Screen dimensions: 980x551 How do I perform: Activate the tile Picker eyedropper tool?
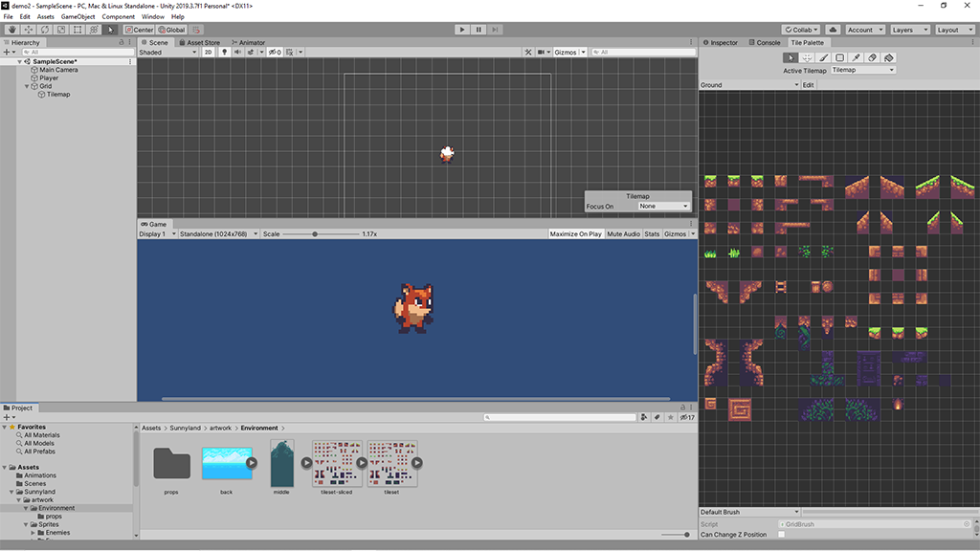856,57
